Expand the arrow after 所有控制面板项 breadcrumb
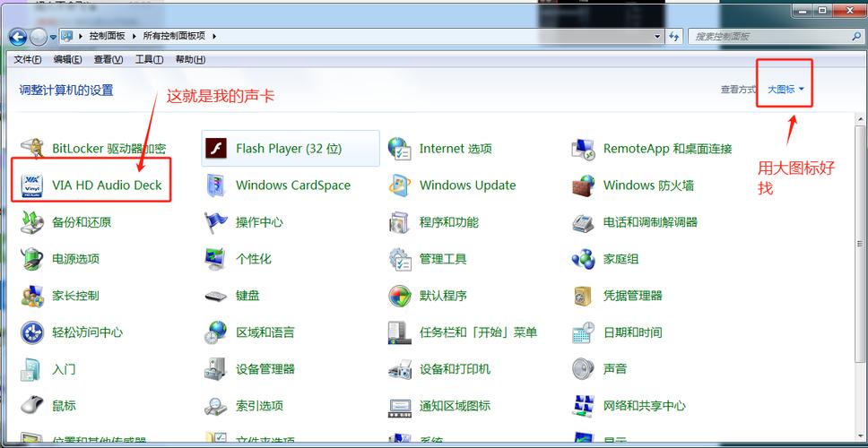This screenshot has width=868, height=448. point(215,37)
